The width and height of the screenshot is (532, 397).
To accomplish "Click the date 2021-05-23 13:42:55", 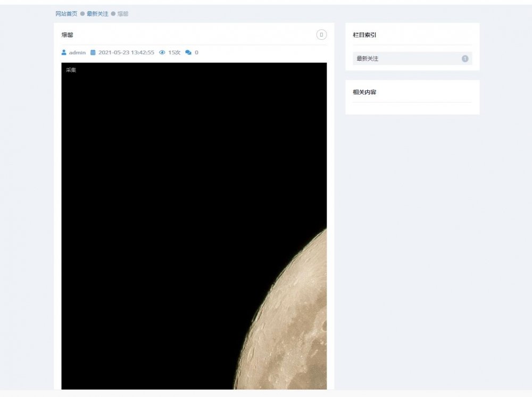I will (126, 53).
